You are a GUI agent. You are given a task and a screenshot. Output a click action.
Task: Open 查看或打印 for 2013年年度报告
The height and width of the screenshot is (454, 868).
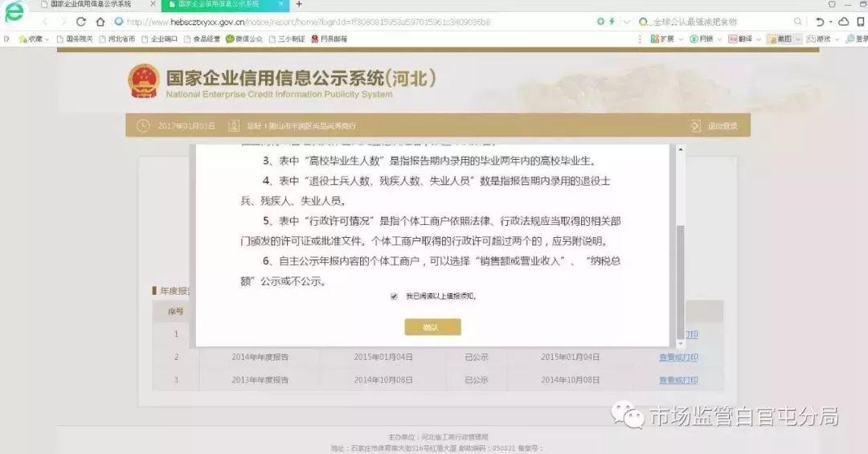click(x=678, y=380)
